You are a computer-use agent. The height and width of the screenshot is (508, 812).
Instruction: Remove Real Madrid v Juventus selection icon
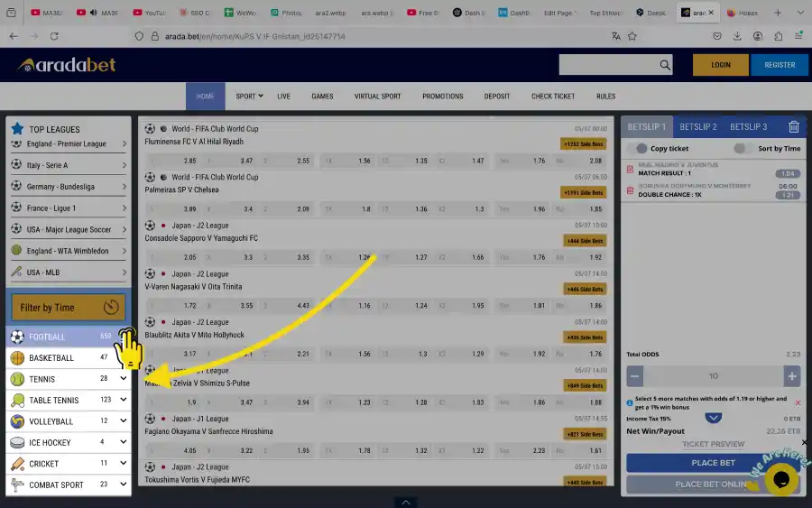coord(631,170)
